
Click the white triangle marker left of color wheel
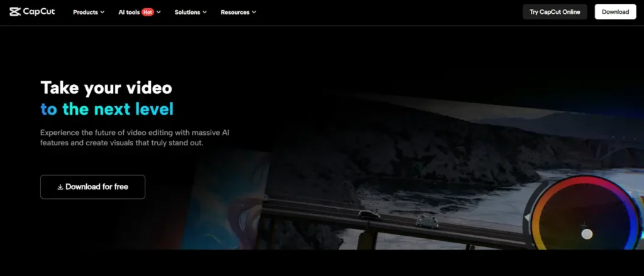click(528, 218)
